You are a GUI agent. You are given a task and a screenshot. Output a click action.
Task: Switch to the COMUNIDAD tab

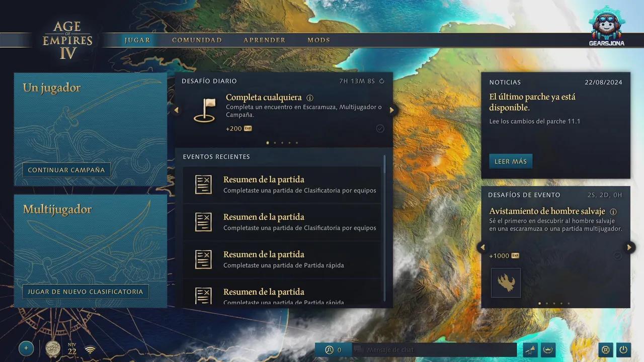click(197, 40)
